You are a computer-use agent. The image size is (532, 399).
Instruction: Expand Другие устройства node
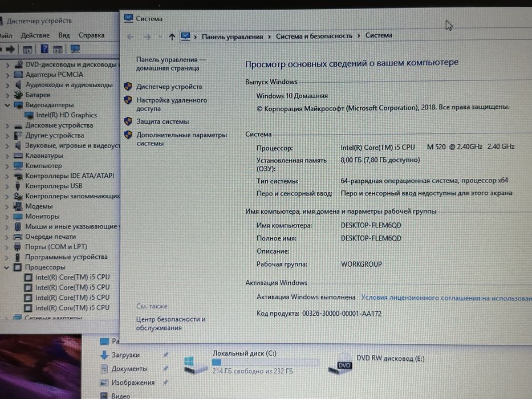click(7, 136)
